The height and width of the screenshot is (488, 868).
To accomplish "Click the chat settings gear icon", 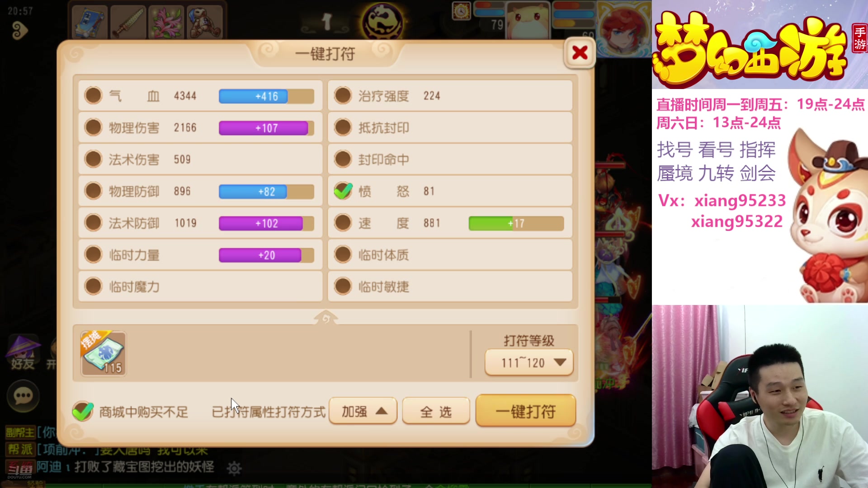I will point(234,468).
